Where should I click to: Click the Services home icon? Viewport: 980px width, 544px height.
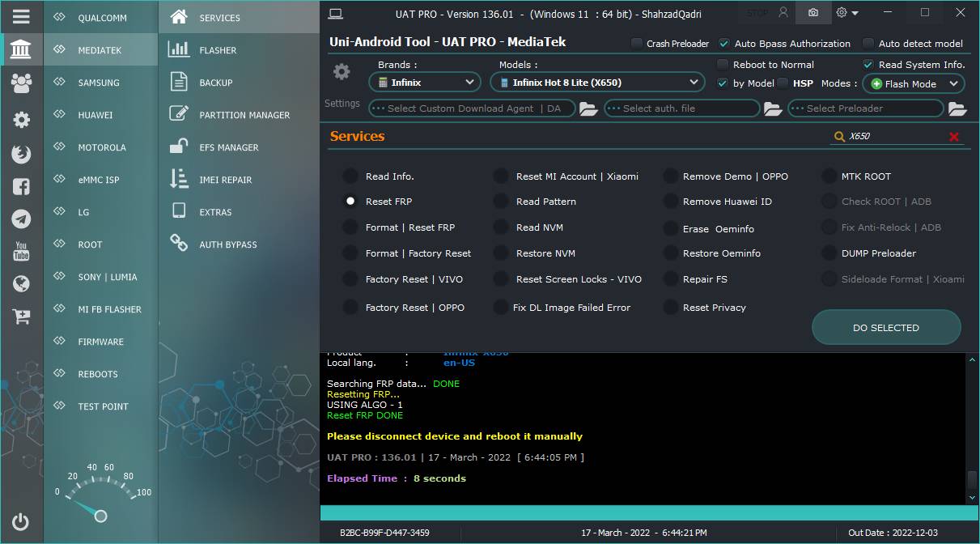179,17
